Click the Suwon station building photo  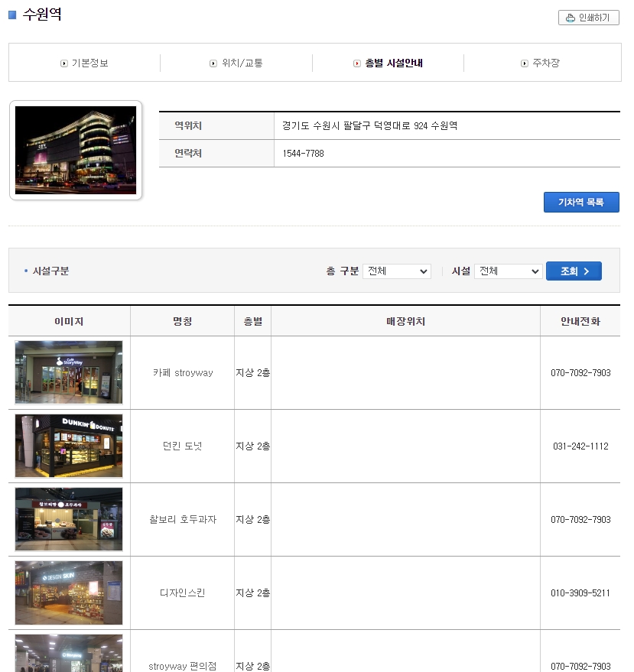click(x=75, y=150)
